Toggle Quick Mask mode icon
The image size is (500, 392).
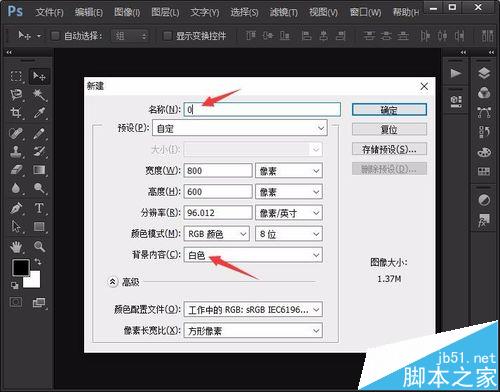tap(16, 302)
